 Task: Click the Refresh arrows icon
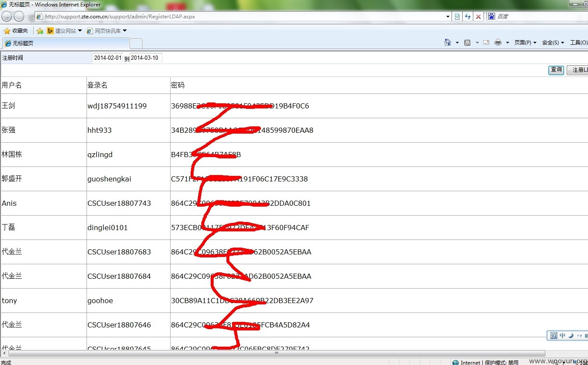coord(468,17)
